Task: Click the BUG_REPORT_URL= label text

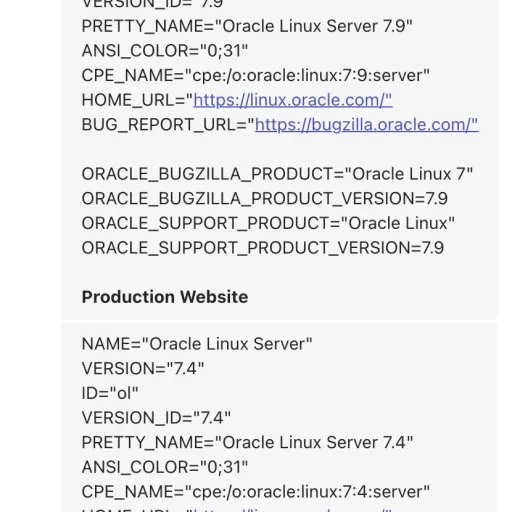Action: click(168, 125)
